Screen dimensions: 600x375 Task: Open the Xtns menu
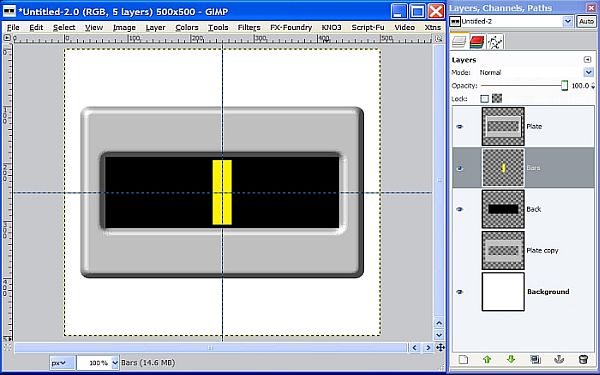click(x=432, y=28)
